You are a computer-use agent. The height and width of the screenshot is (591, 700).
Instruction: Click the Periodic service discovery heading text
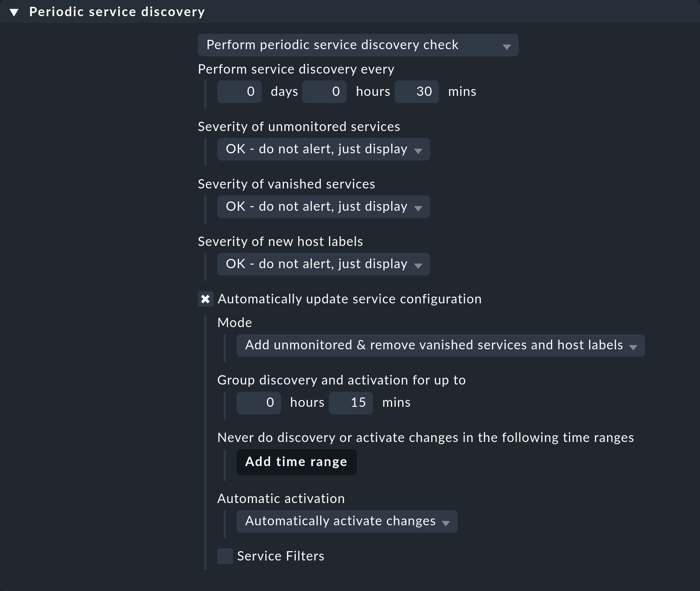coord(117,12)
